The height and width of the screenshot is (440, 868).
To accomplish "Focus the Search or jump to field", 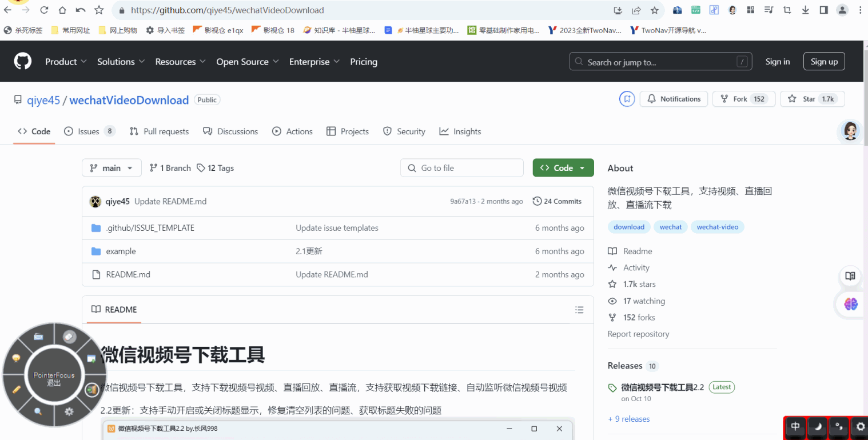I will coord(660,62).
